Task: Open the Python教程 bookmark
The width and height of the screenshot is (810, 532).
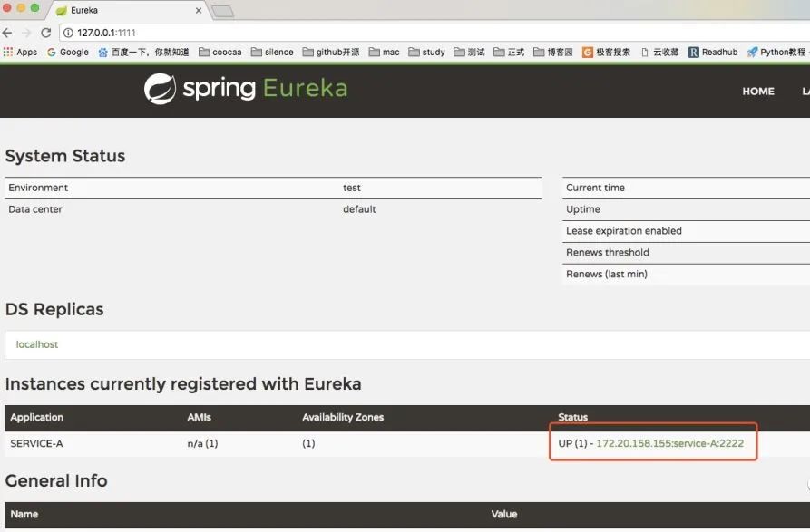Action: pyautogui.click(x=777, y=53)
